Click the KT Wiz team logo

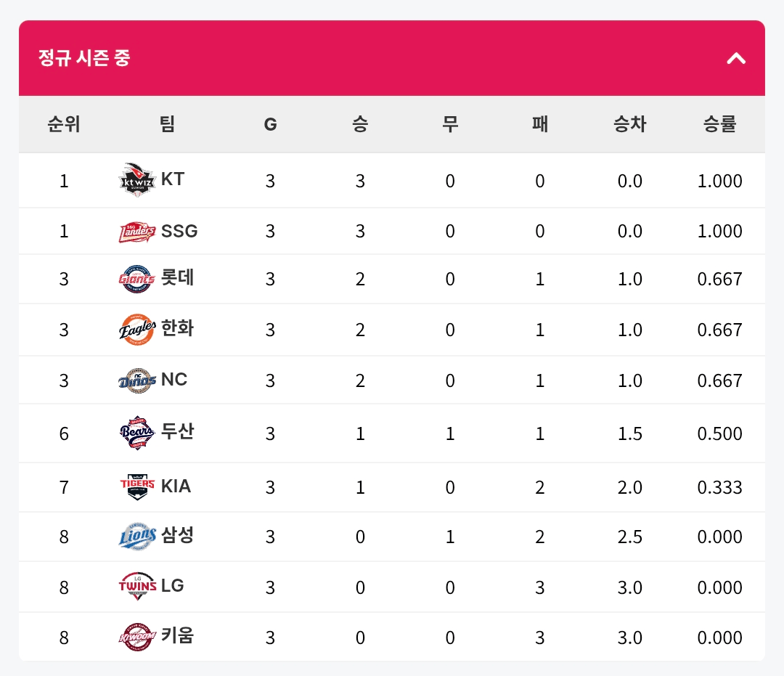[x=137, y=180]
